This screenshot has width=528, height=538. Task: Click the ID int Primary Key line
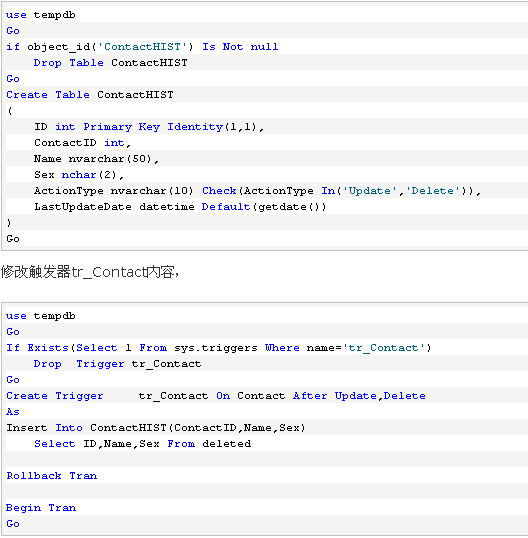click(x=149, y=127)
